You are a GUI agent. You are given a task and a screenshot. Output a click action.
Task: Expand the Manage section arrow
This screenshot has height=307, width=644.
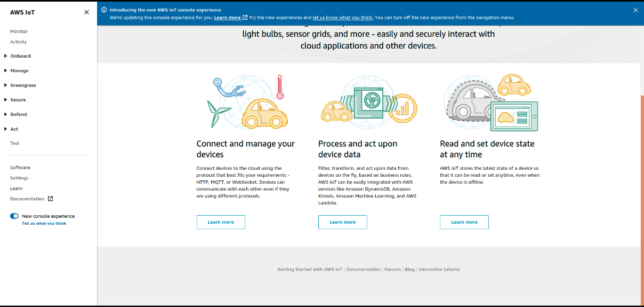[6, 70]
